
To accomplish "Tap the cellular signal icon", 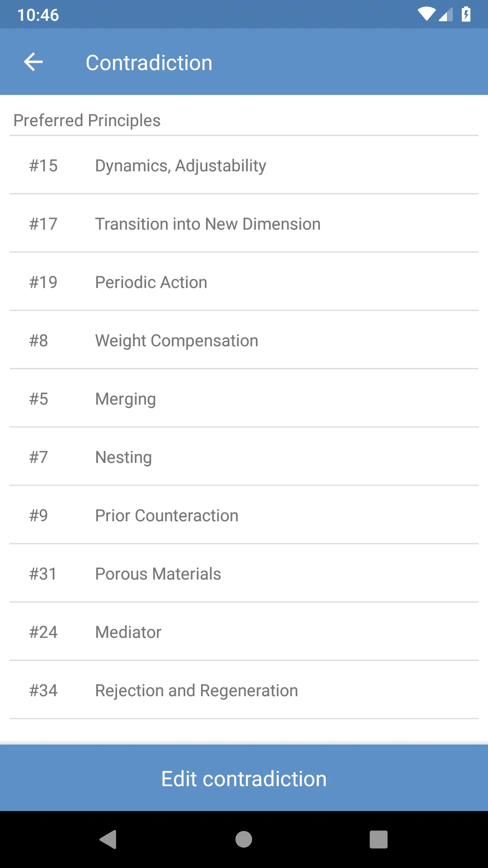I will (x=446, y=14).
